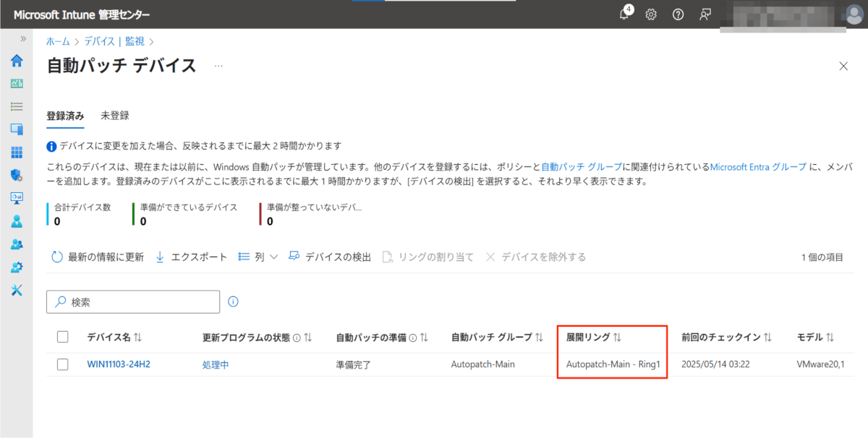
Task: Open the notifications bell icon
Action: (x=624, y=14)
